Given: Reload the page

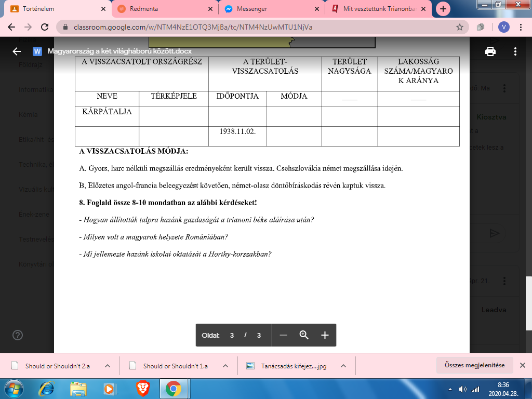Looking at the screenshot, I should [x=44, y=27].
